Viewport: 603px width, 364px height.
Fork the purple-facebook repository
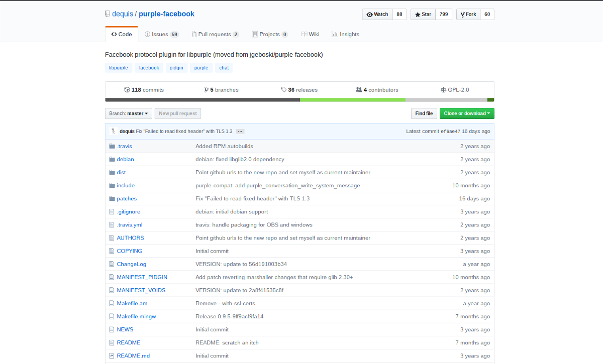[x=468, y=14]
